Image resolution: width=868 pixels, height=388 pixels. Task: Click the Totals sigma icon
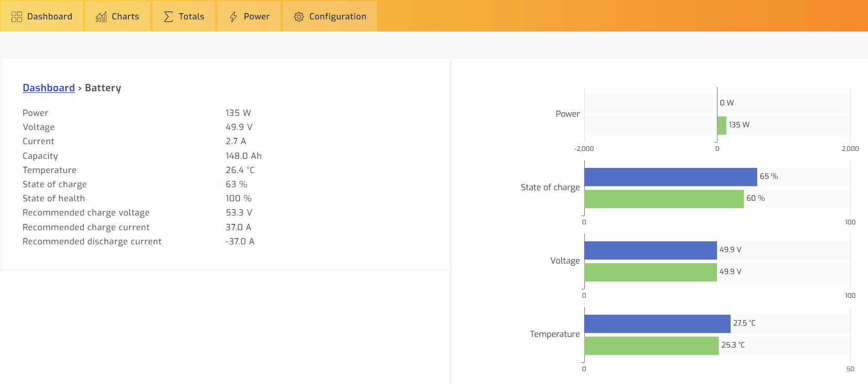click(x=168, y=17)
